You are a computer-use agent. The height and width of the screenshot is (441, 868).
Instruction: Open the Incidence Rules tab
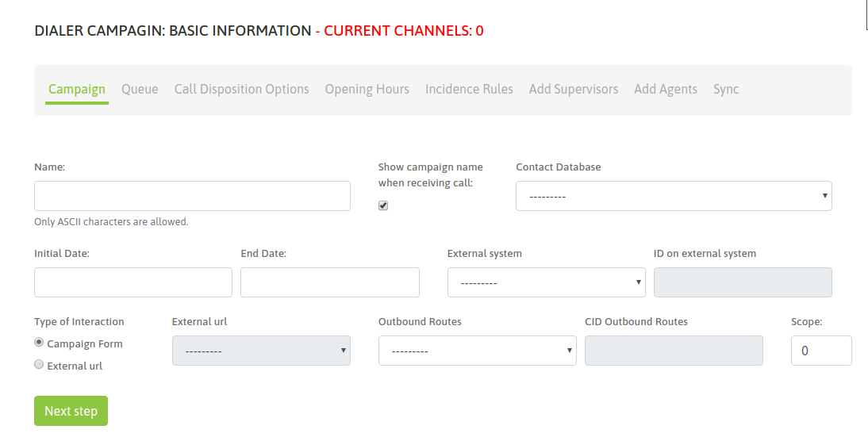[469, 89]
